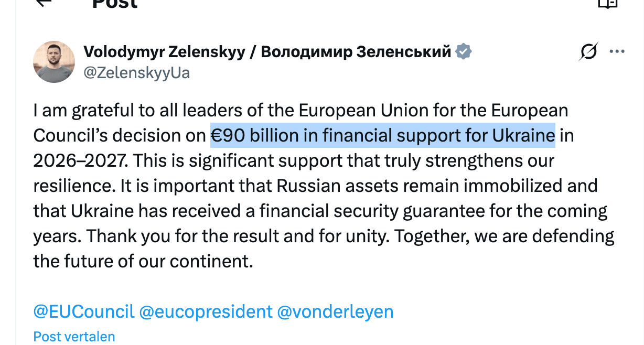Click the Cyrillic name Володимир Зеленський
Viewport: 644px width, 345px height.
(x=356, y=52)
